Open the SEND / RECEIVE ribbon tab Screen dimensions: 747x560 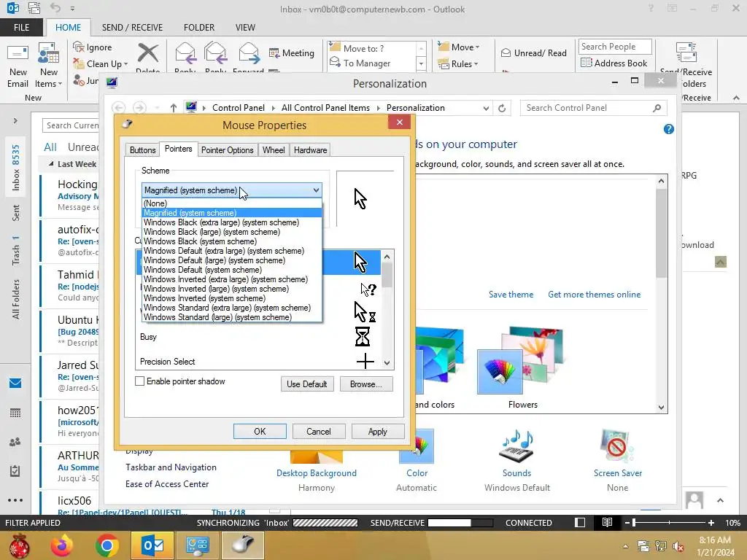click(133, 28)
